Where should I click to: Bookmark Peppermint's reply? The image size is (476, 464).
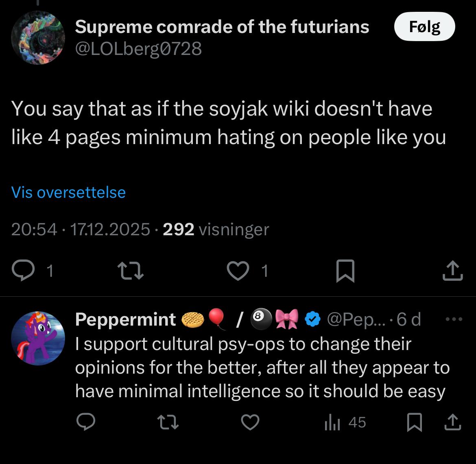point(415,422)
